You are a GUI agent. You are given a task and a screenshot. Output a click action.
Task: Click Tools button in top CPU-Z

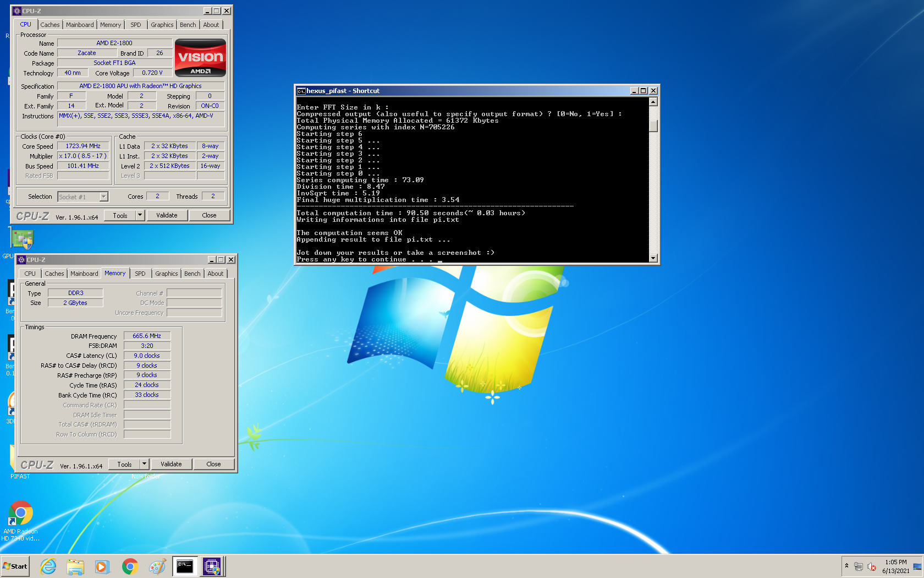120,215
